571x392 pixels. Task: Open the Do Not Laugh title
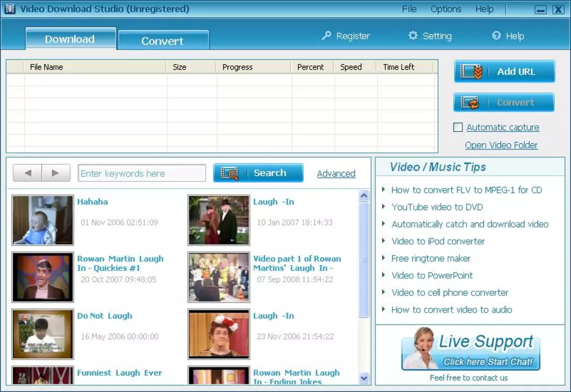click(x=104, y=316)
